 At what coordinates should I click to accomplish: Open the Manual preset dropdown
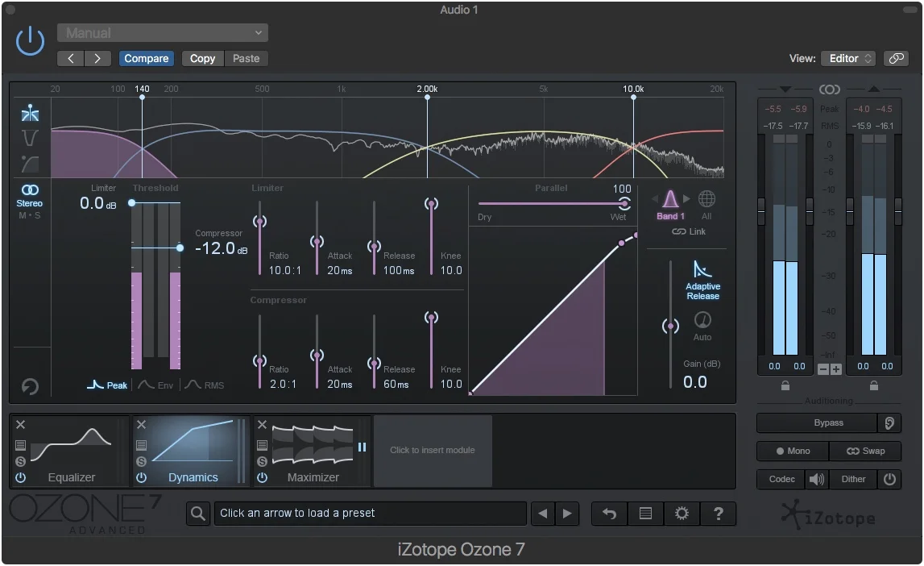coord(161,32)
